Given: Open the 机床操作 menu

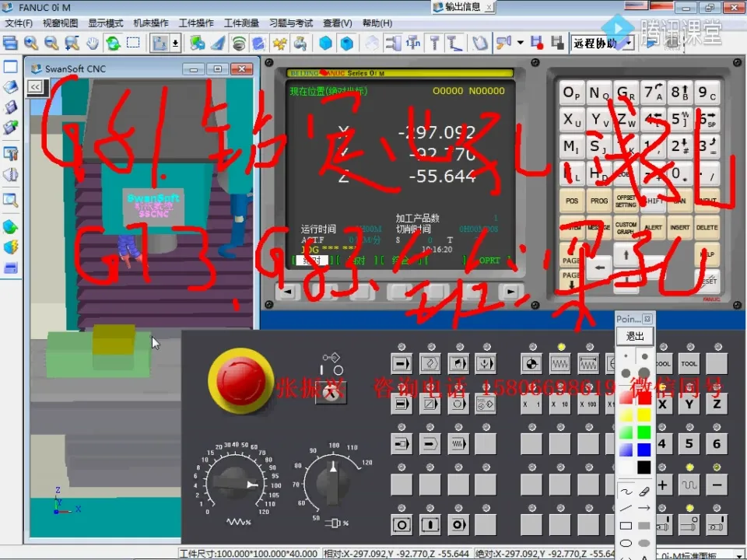Looking at the screenshot, I should coord(151,23).
